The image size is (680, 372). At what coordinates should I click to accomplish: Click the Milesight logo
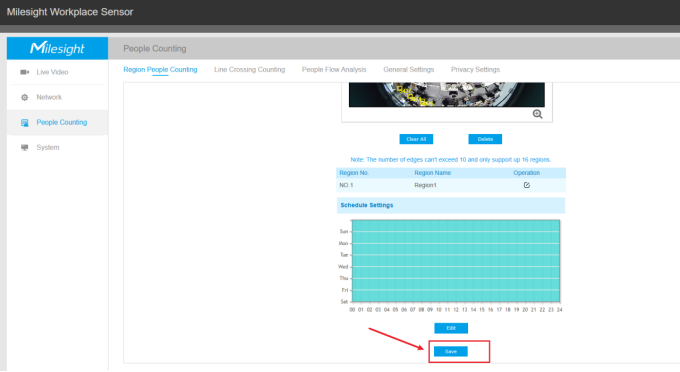tap(57, 48)
